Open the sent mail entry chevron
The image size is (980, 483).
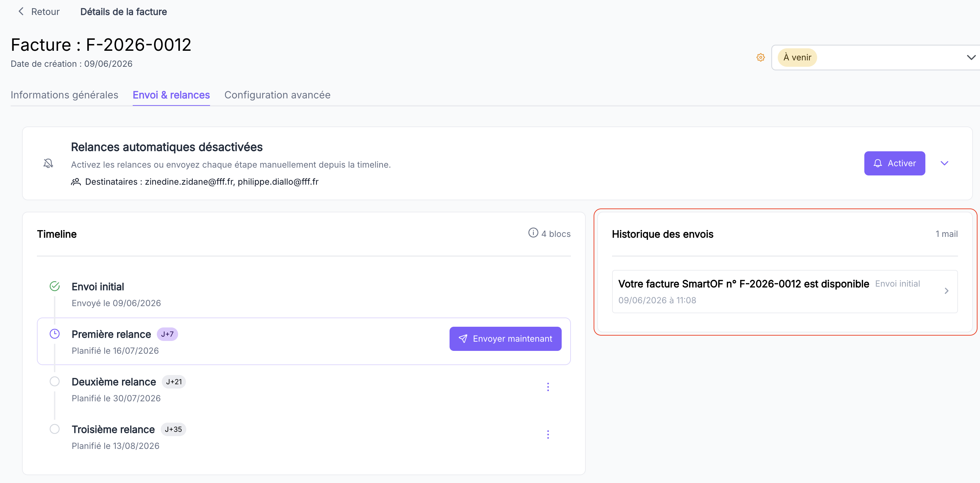pos(947,291)
